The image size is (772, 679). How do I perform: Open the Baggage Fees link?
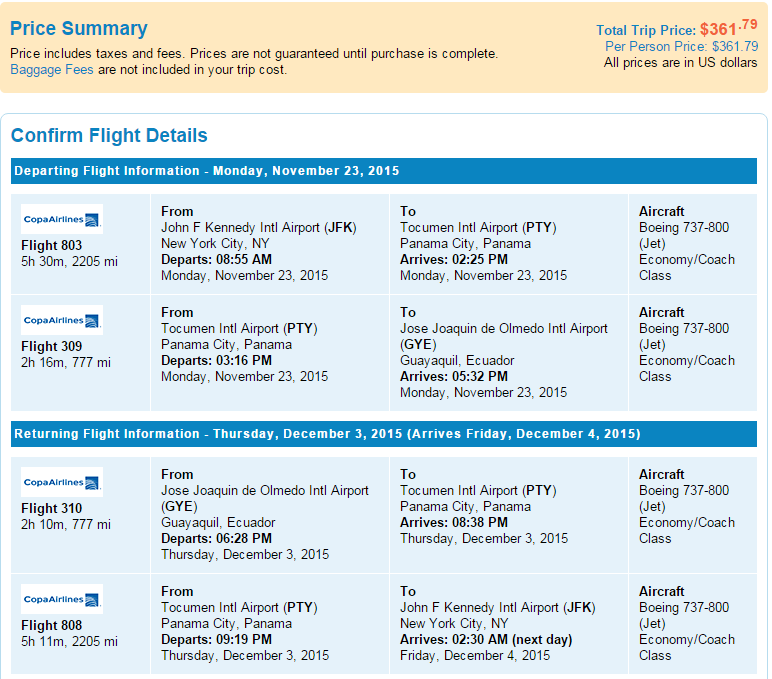52,69
